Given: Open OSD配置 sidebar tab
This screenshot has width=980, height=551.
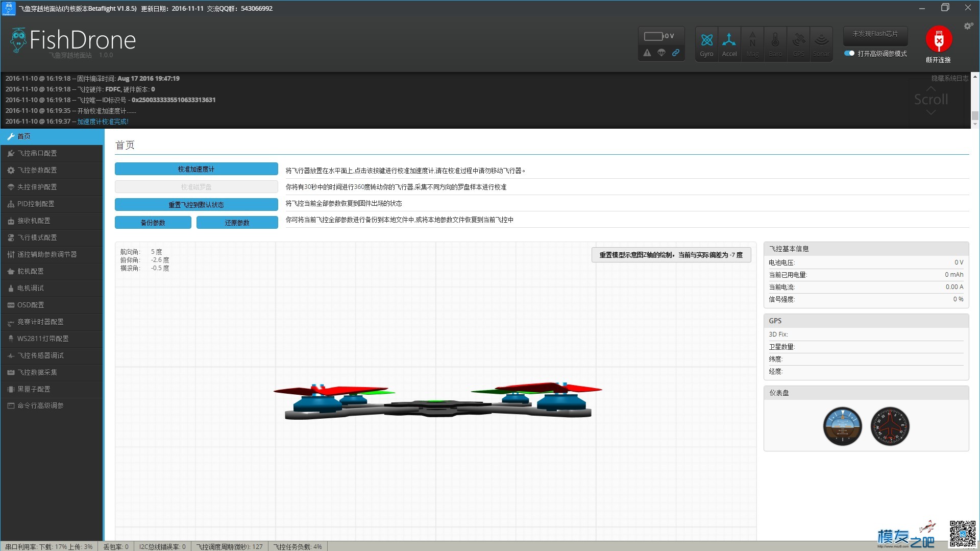Looking at the screenshot, I should click(52, 305).
